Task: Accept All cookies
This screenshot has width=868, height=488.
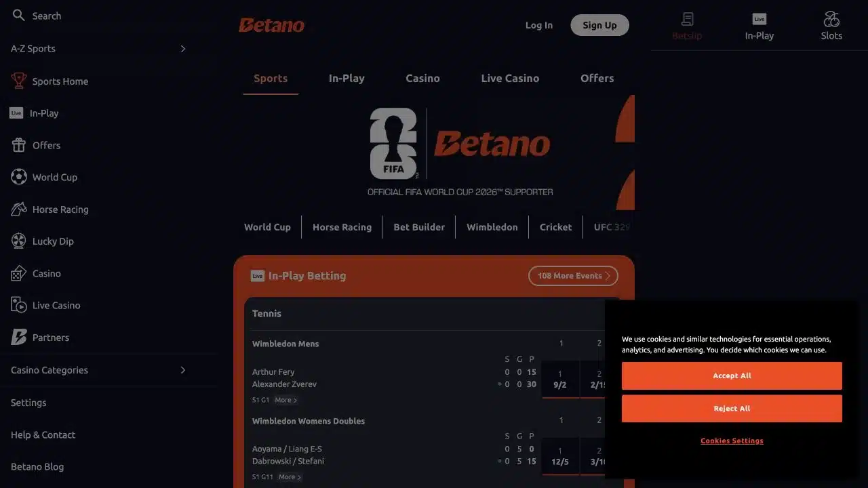Action: 732,375
